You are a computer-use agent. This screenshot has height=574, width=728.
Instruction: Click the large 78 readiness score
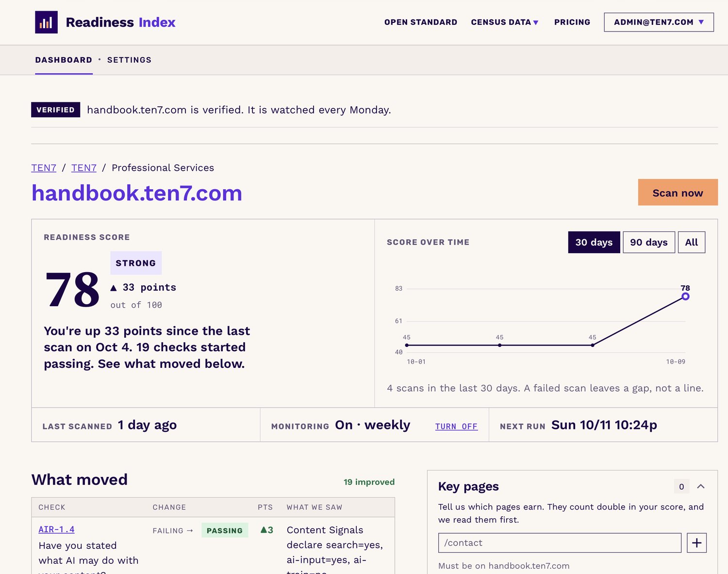tap(73, 290)
